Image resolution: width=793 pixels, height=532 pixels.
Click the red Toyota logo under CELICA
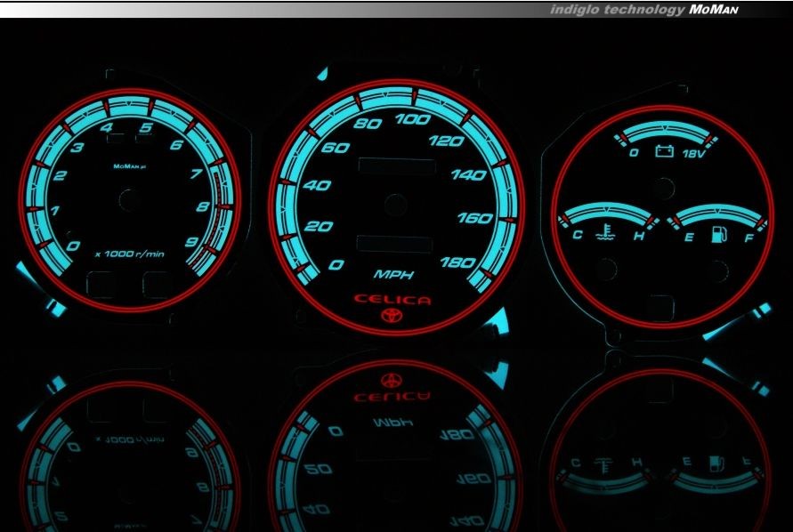(392, 316)
